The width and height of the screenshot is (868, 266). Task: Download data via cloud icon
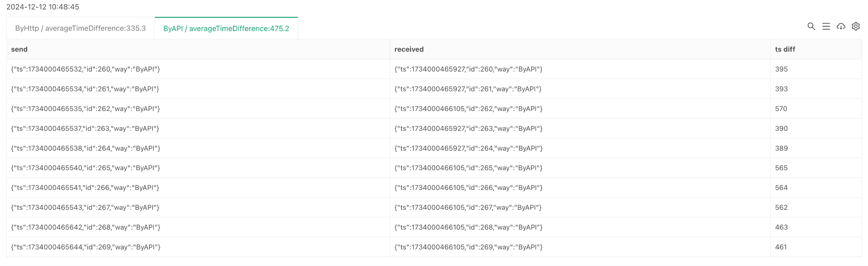841,27
